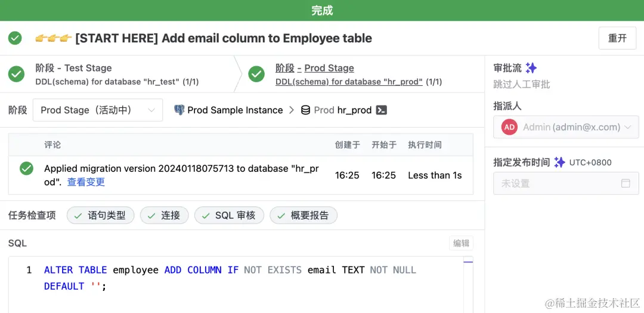The image size is (644, 313).
Task: Open the 阶段 Prod Stage dropdown
Action: (x=98, y=110)
